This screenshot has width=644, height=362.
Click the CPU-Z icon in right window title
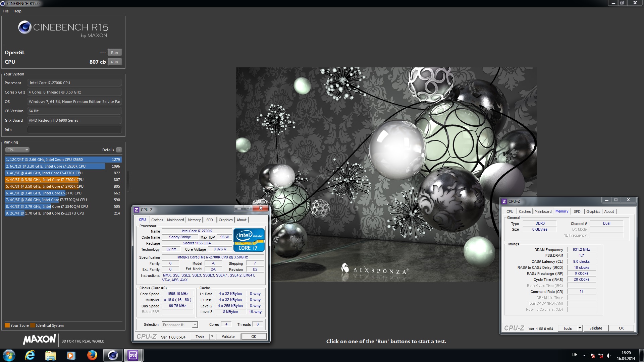point(504,201)
